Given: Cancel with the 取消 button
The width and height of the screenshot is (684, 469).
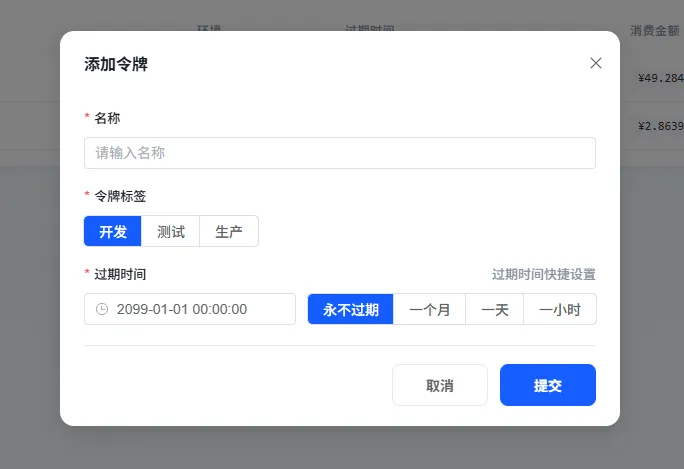Looking at the screenshot, I should tap(440, 385).
